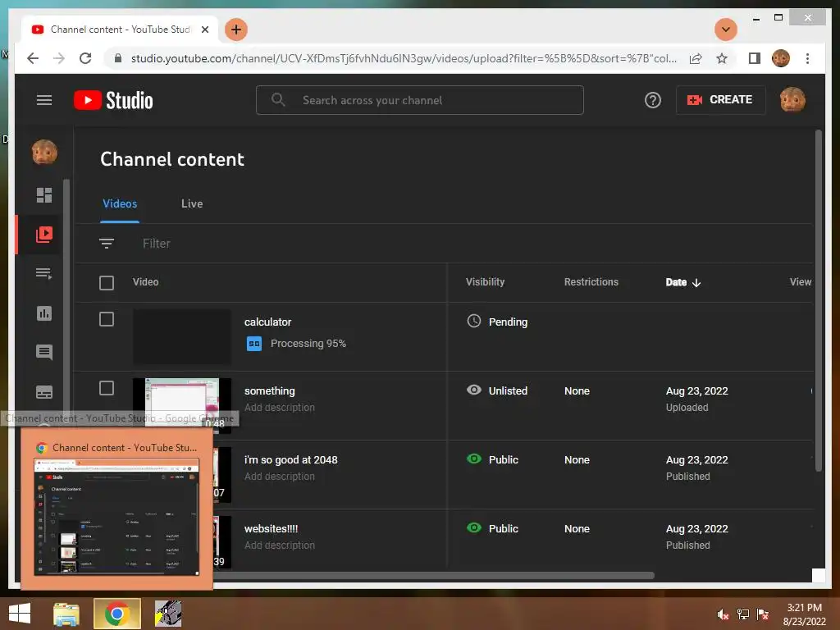840x630 pixels.
Task: Toggle Chrome side panel icon
Action: click(x=755, y=58)
